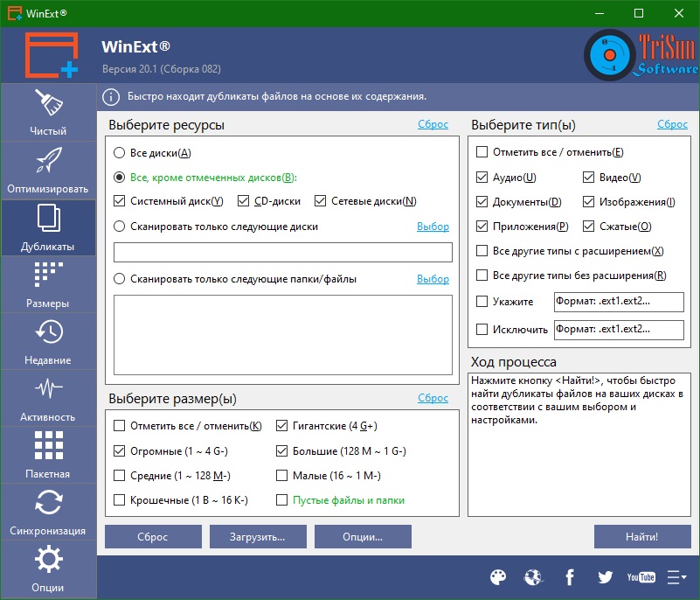
Task: Click Сброс link for resources section
Action: (433, 125)
